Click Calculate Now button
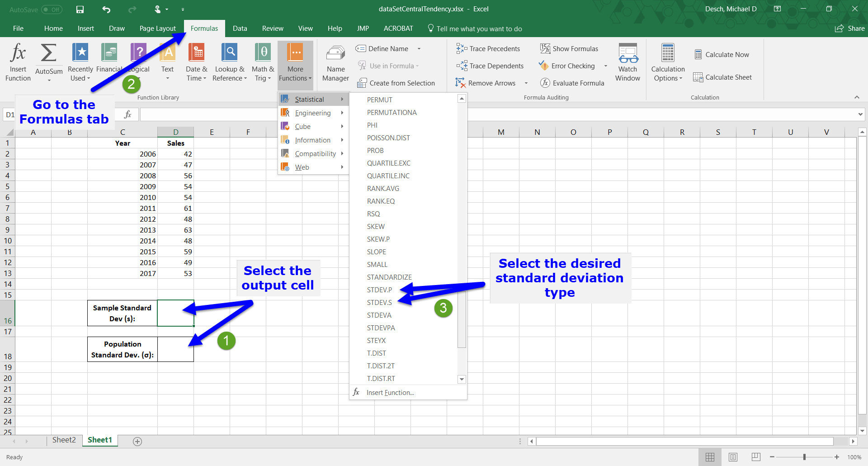This screenshot has height=466, width=868. pyautogui.click(x=722, y=55)
